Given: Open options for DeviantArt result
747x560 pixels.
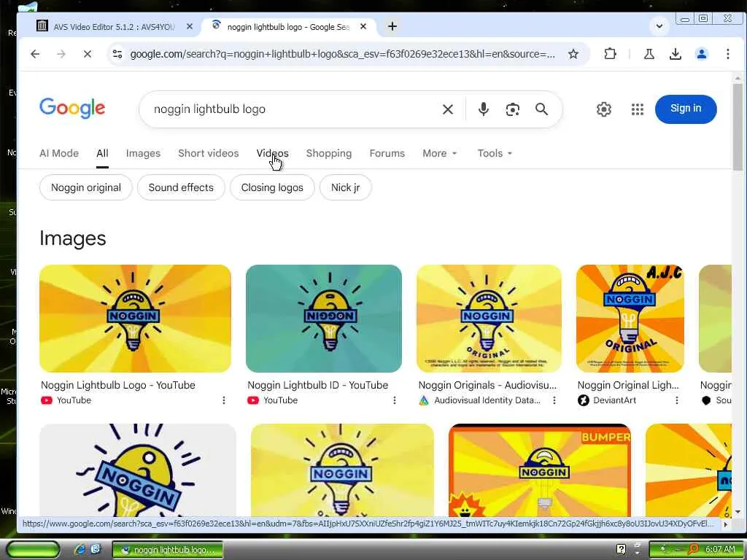Looking at the screenshot, I should tap(676, 400).
